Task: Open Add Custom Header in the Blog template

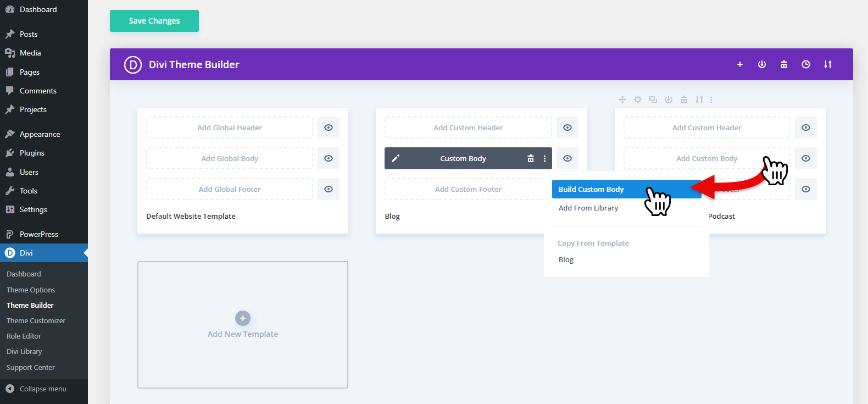Action: click(x=468, y=128)
